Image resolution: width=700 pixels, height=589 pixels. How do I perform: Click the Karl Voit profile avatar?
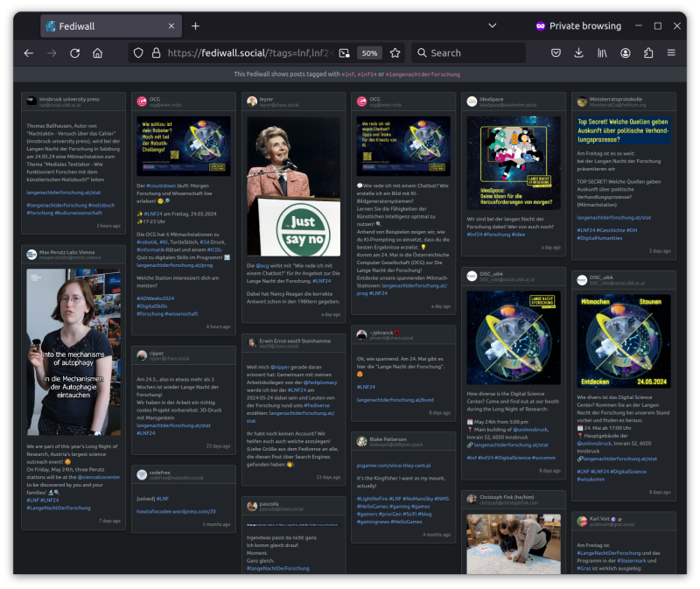coord(582,521)
